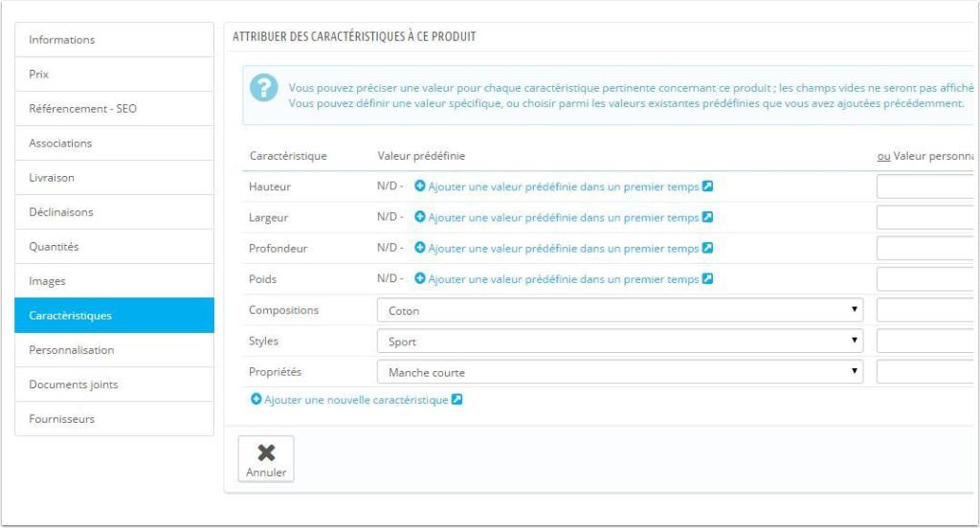Click Ajouter une valeur prédéfinie link for Poids
980x528 pixels.
pyautogui.click(x=563, y=279)
